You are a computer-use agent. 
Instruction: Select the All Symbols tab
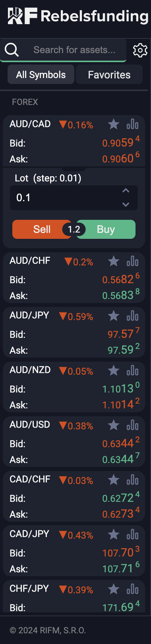(41, 74)
